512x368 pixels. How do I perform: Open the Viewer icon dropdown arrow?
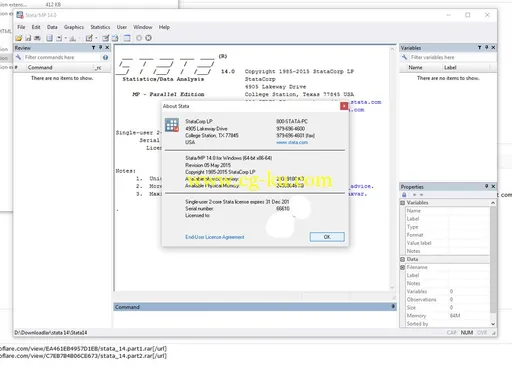pyautogui.click(x=66, y=38)
